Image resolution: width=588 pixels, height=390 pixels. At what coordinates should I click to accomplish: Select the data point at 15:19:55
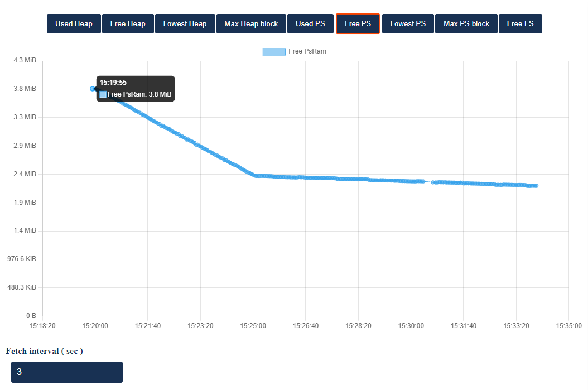(92, 89)
